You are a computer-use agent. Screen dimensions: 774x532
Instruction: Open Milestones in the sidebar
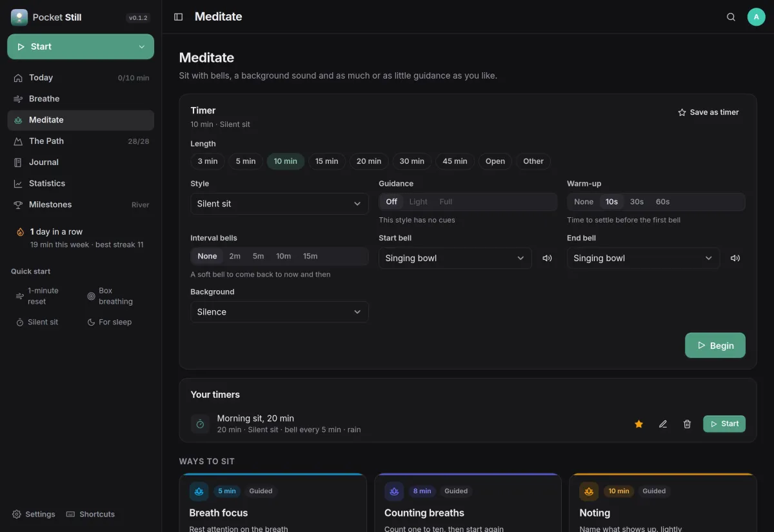[x=81, y=204]
